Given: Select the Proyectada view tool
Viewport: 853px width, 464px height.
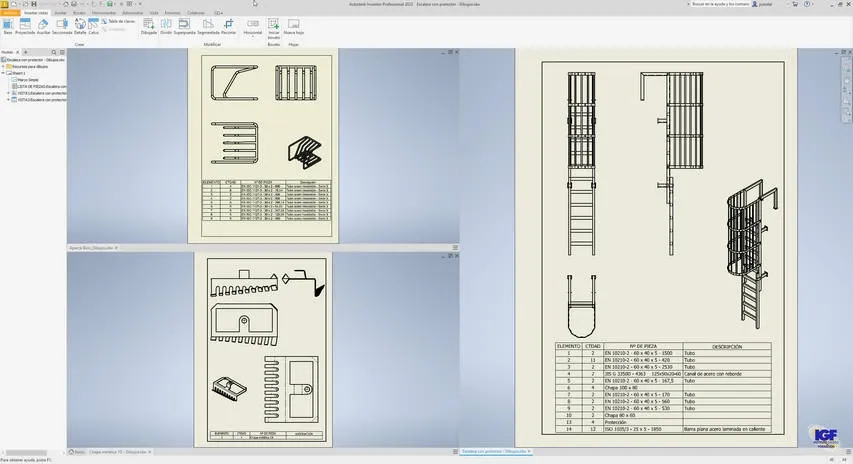Looking at the screenshot, I should pyautogui.click(x=25, y=26).
